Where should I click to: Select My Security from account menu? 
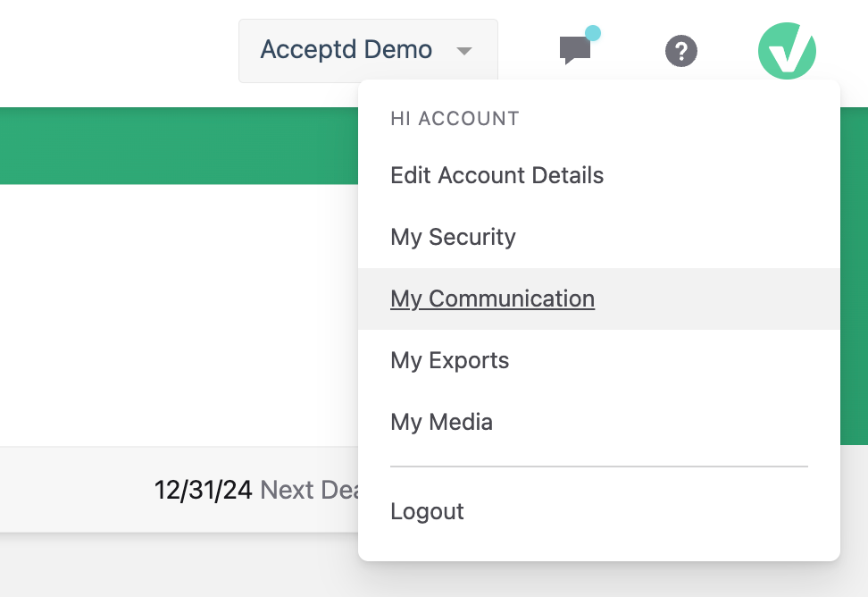pos(453,237)
